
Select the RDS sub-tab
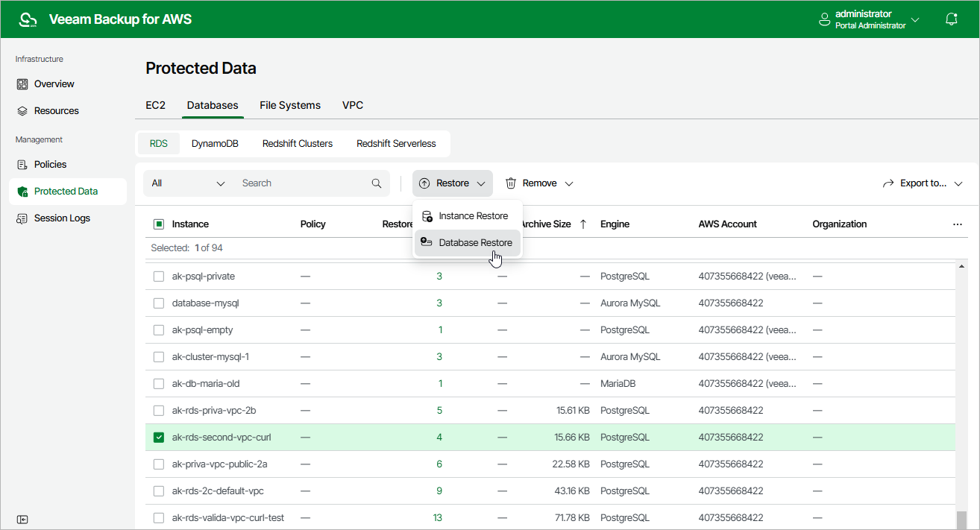pyautogui.click(x=159, y=144)
